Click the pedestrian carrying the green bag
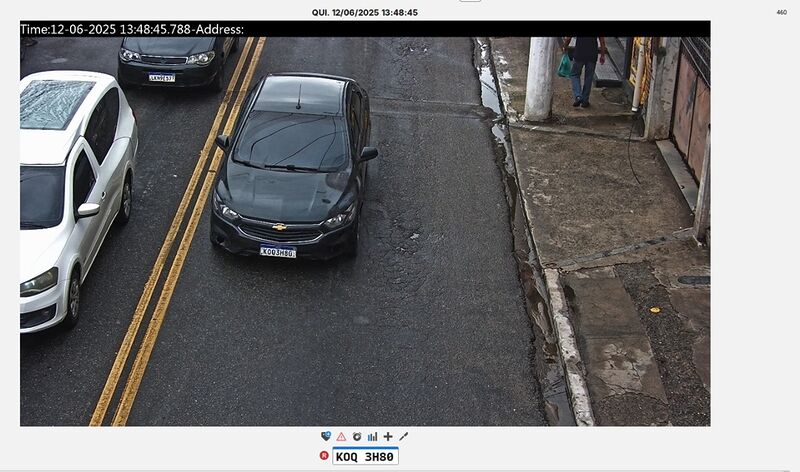 [x=583, y=69]
